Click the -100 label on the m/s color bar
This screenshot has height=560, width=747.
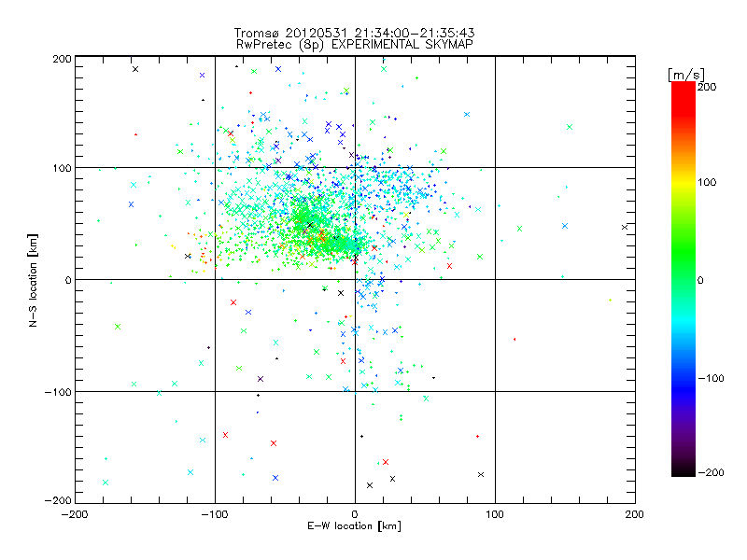711,378
